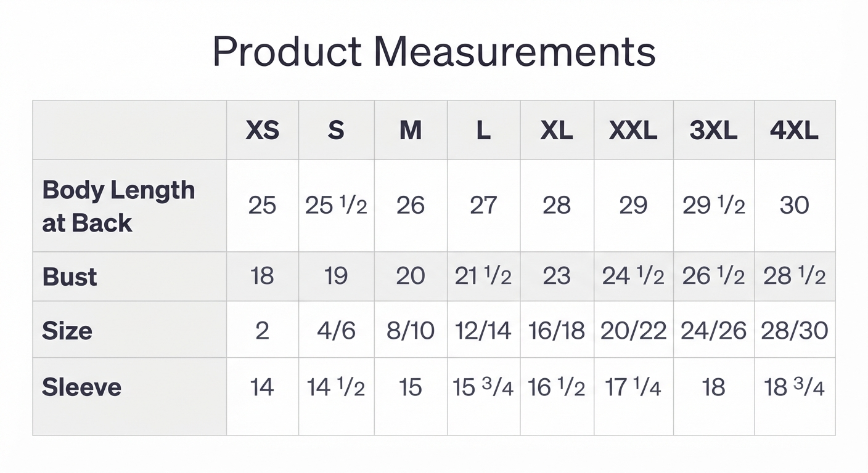Click the Size row label
The width and height of the screenshot is (868, 473).
tap(67, 331)
